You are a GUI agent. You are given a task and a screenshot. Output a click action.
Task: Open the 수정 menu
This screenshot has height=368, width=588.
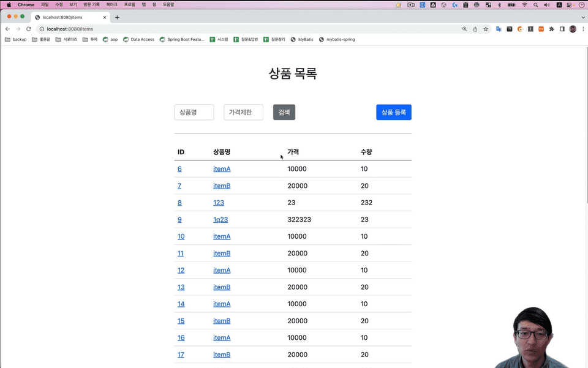(x=59, y=5)
